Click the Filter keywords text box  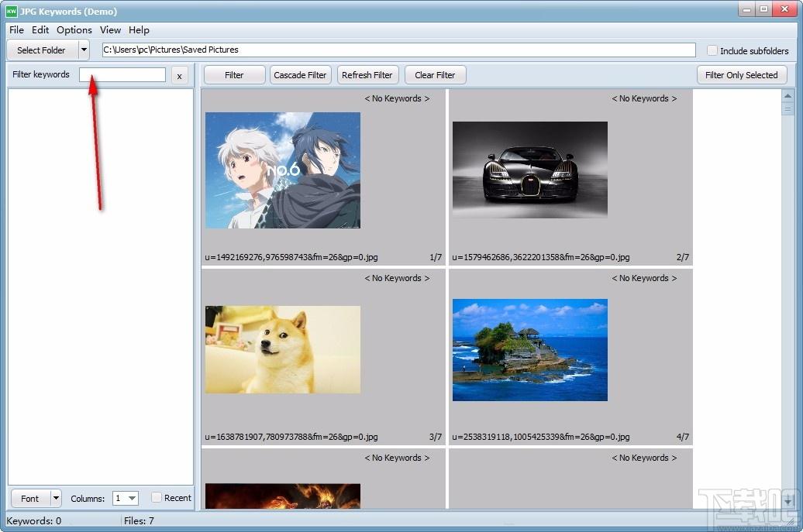pyautogui.click(x=122, y=74)
